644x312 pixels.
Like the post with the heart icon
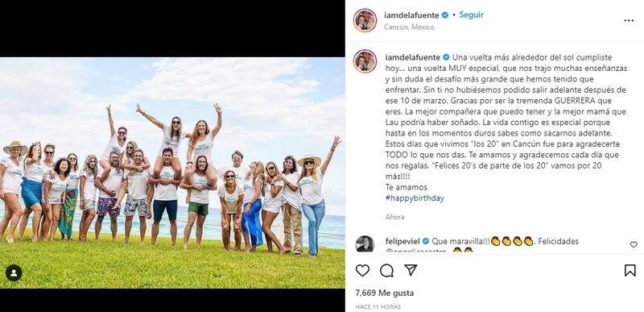click(x=362, y=271)
